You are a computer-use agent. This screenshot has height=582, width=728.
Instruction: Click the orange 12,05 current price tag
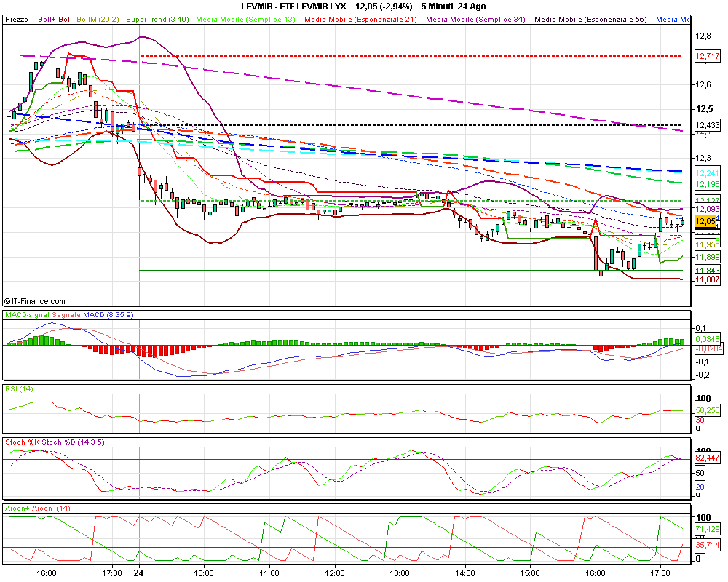[x=705, y=221]
